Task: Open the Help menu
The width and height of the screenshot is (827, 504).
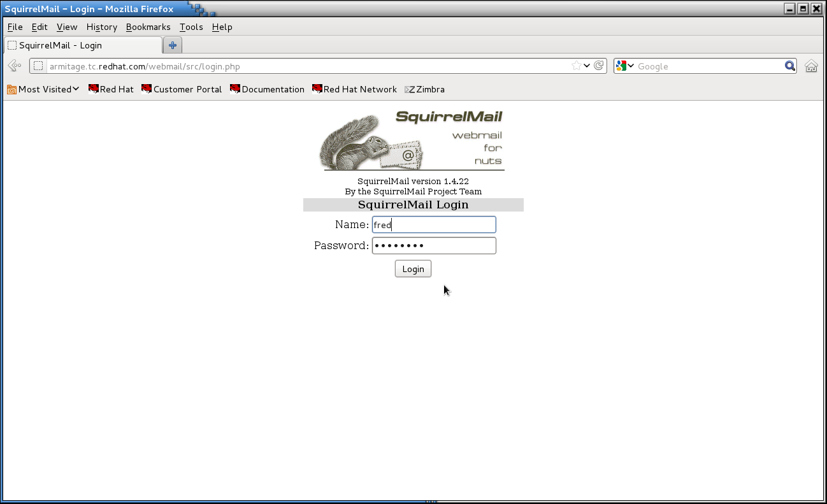Action: pos(222,27)
